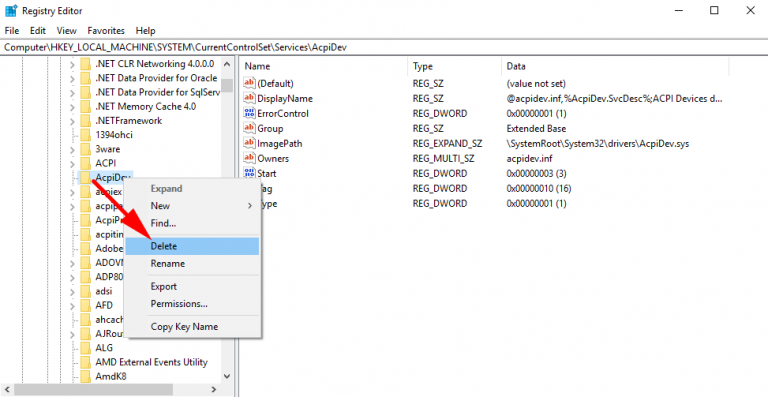Click the Registry Editor title bar icon
The width and height of the screenshot is (768, 397).
pyautogui.click(x=11, y=11)
